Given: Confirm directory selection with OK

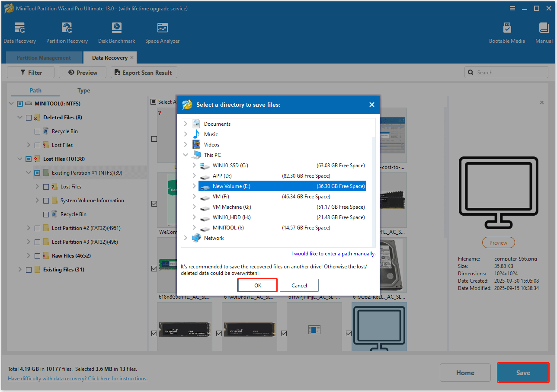Looking at the screenshot, I should (257, 285).
